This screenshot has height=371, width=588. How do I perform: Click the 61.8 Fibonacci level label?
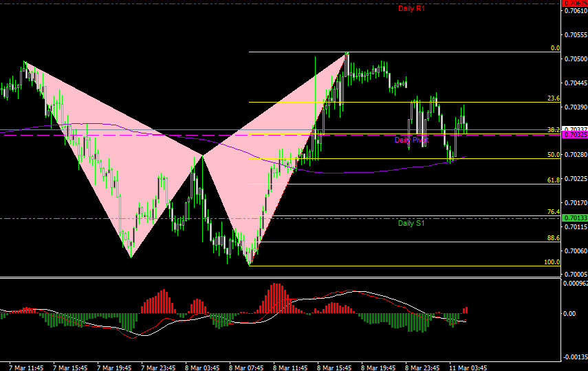[553, 180]
